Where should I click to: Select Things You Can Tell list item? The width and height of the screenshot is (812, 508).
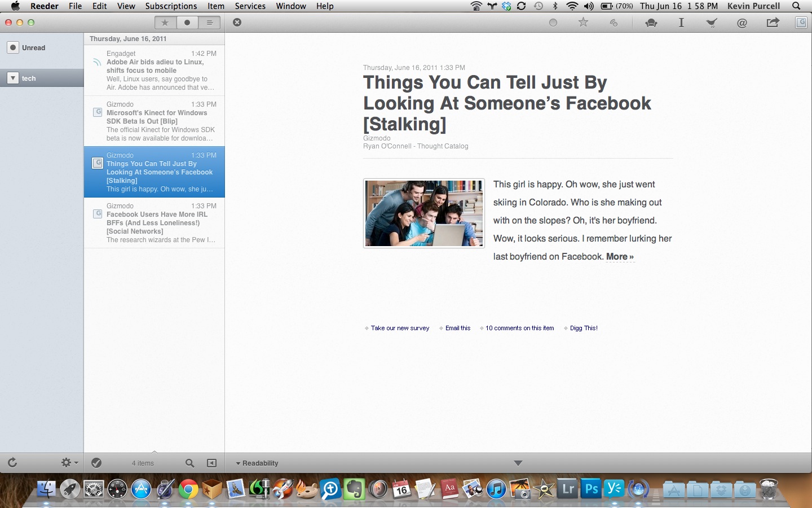(x=154, y=172)
